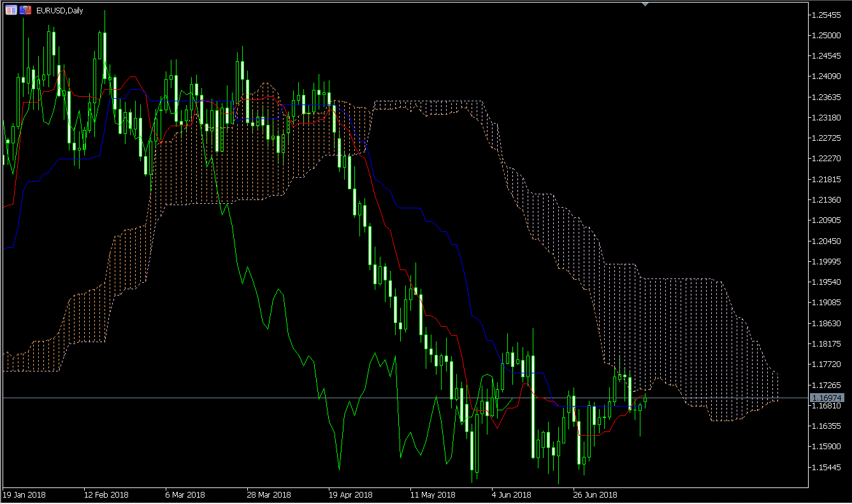Click the 1.21360 price scale label
The height and width of the screenshot is (504, 852).
pos(825,200)
